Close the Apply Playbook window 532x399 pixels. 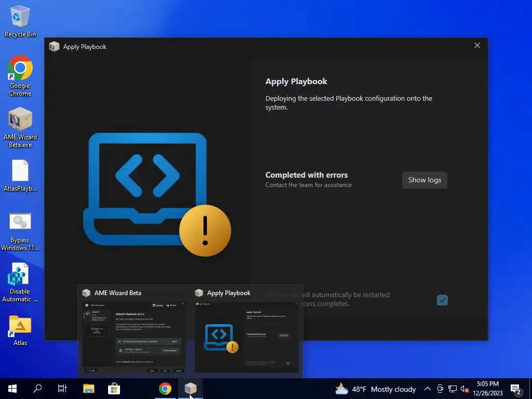477,46
